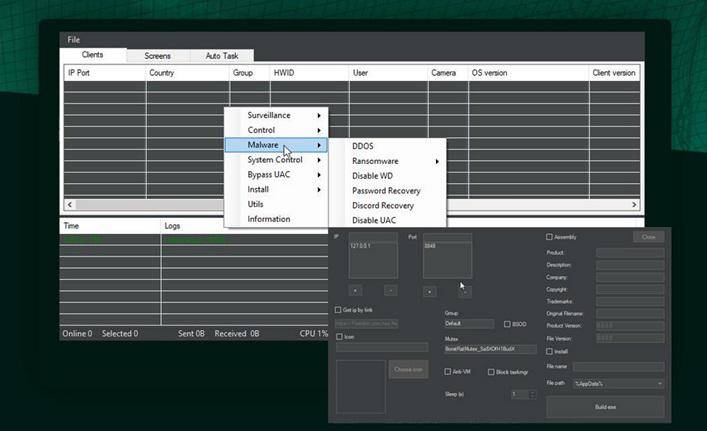Click the minus button under the Port list

point(465,292)
